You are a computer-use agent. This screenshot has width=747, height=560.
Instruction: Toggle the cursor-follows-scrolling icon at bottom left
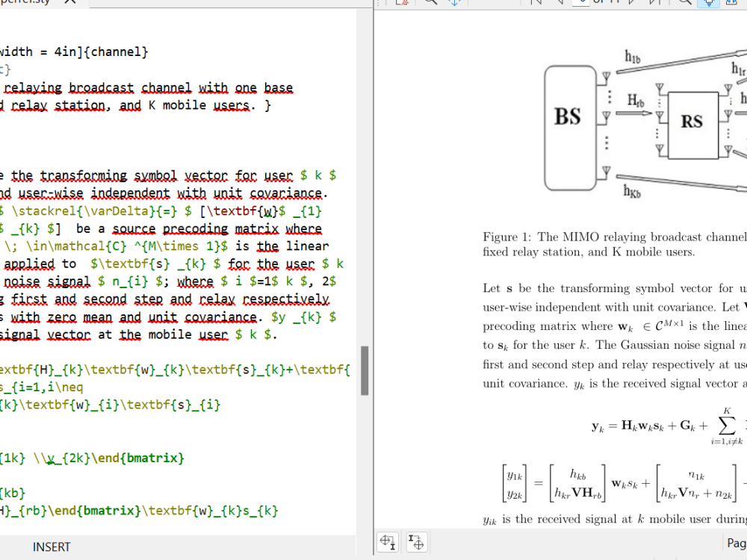[388, 541]
